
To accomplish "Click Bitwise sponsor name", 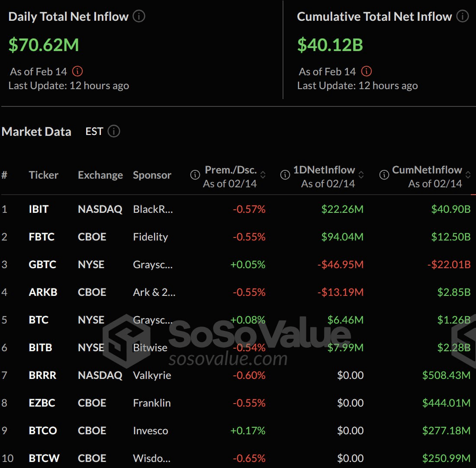I will [x=150, y=347].
